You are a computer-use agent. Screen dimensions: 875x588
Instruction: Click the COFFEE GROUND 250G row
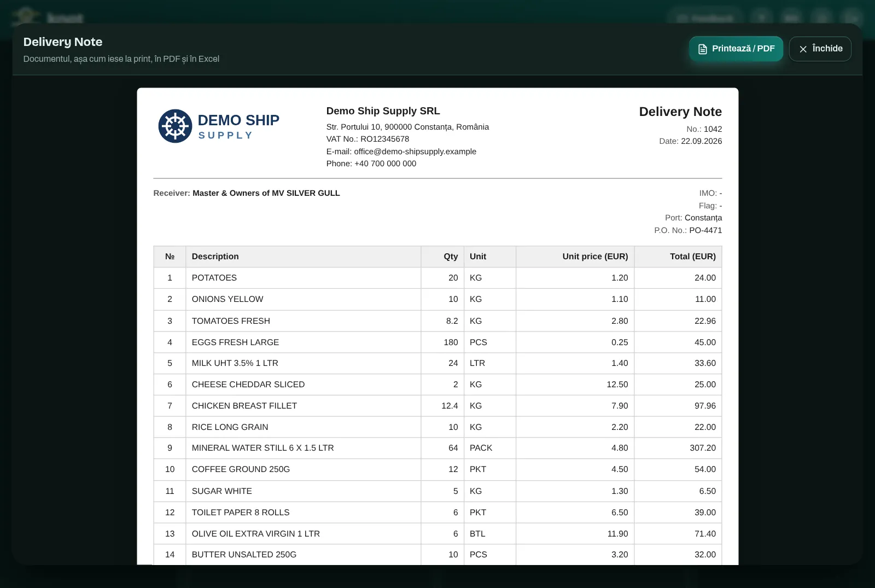437,469
